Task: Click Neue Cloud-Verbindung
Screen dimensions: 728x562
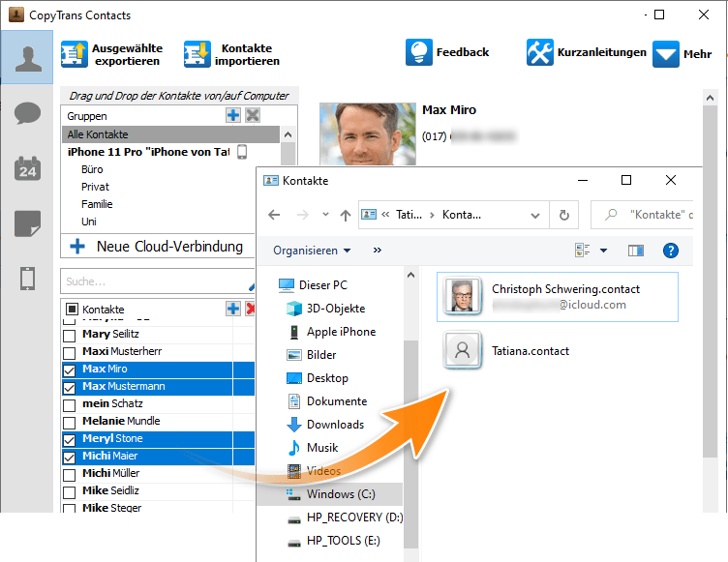Action: (158, 246)
